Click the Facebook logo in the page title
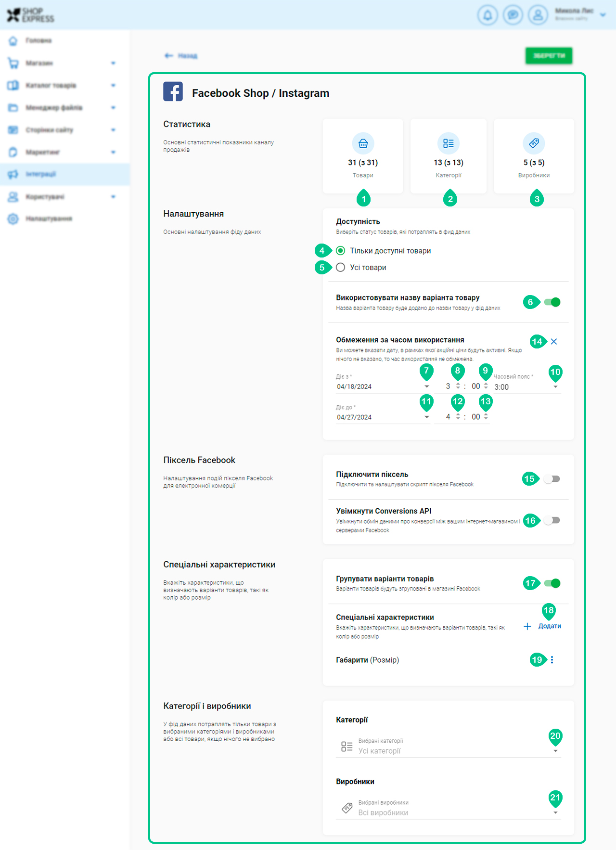616x850 pixels. coord(173,91)
